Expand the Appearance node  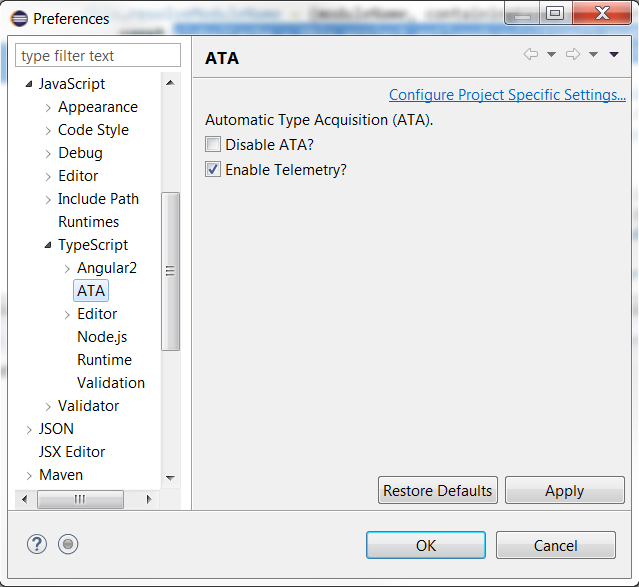[x=48, y=108]
